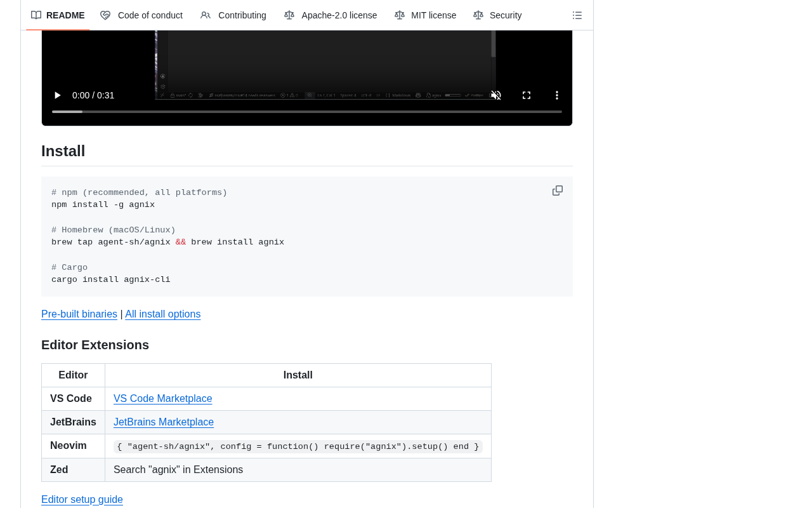Open JetBrains Marketplace link
Viewport: 812px width, 508px height.
164,422
